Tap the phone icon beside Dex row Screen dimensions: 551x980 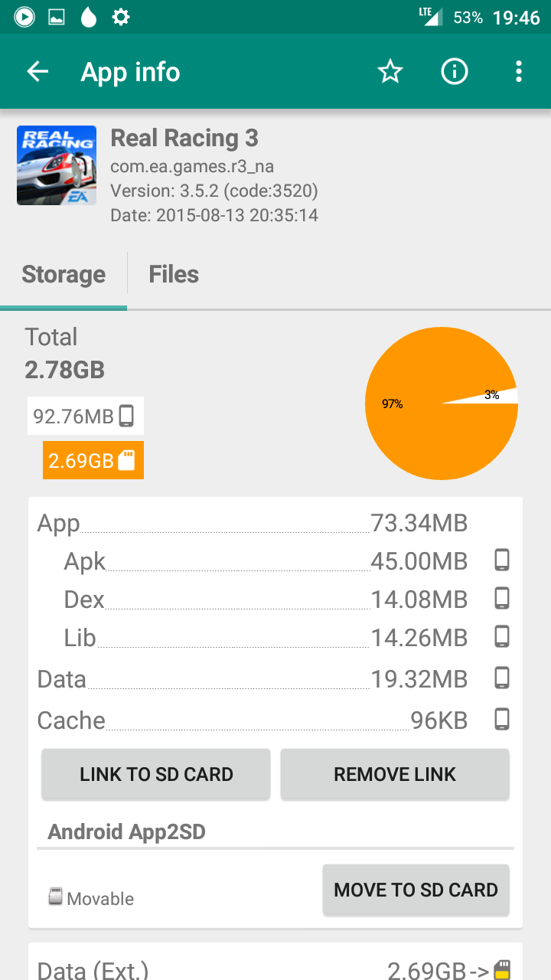502,598
